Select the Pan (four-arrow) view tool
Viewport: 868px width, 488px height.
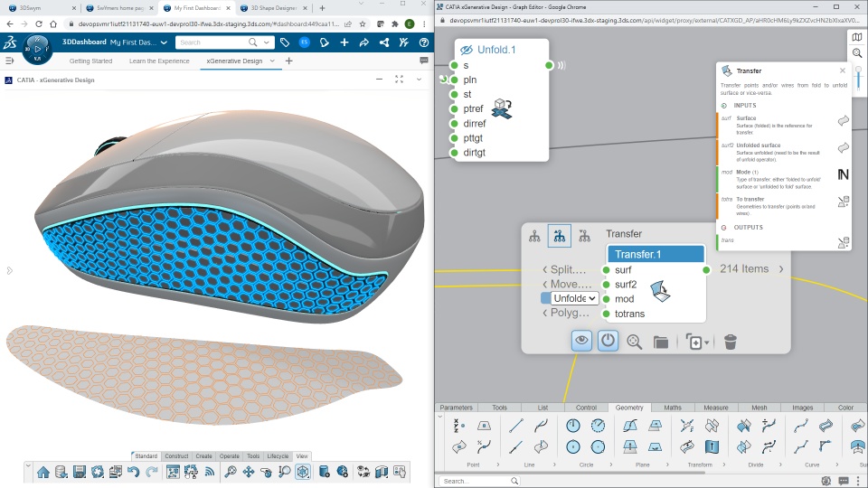(249, 472)
